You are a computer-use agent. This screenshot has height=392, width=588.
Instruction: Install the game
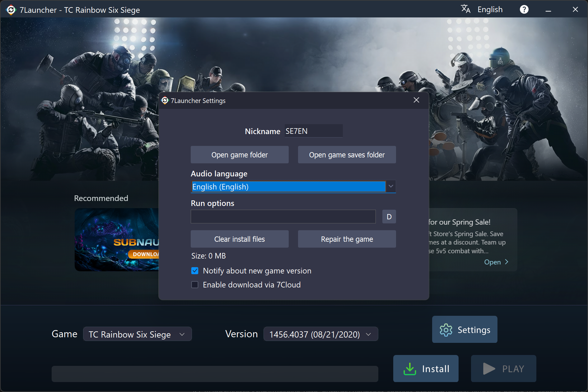click(426, 369)
